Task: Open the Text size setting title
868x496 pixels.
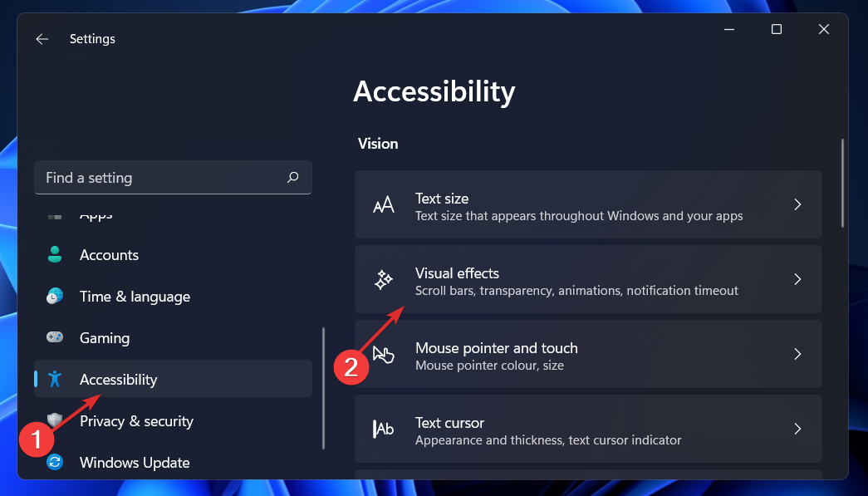Action: [442, 199]
